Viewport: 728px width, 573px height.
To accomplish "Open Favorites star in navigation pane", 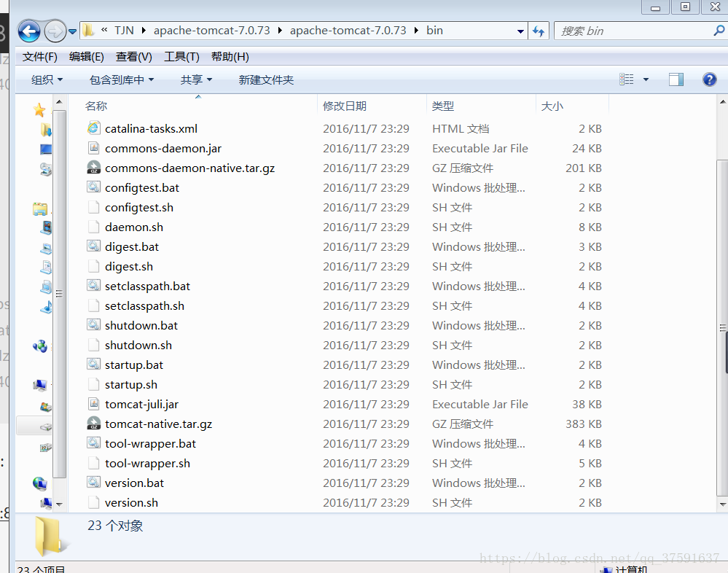I will click(39, 110).
